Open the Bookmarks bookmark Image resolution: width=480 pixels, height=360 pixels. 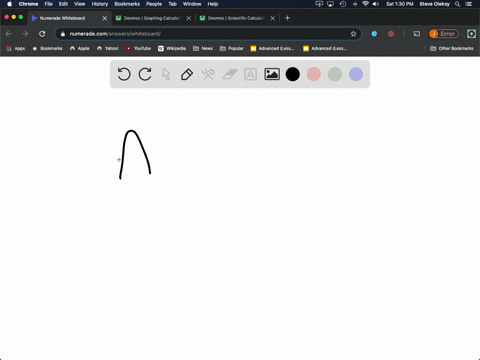pyautogui.click(x=47, y=48)
